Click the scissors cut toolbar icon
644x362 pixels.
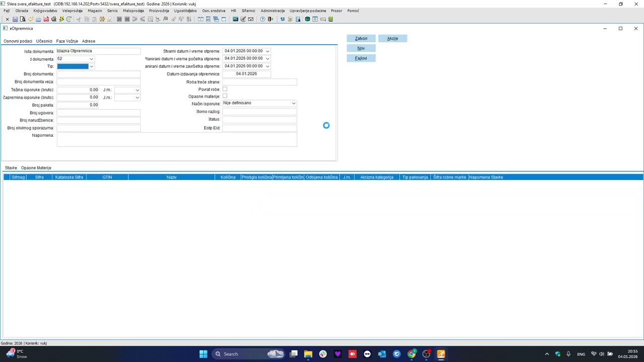coord(78,19)
